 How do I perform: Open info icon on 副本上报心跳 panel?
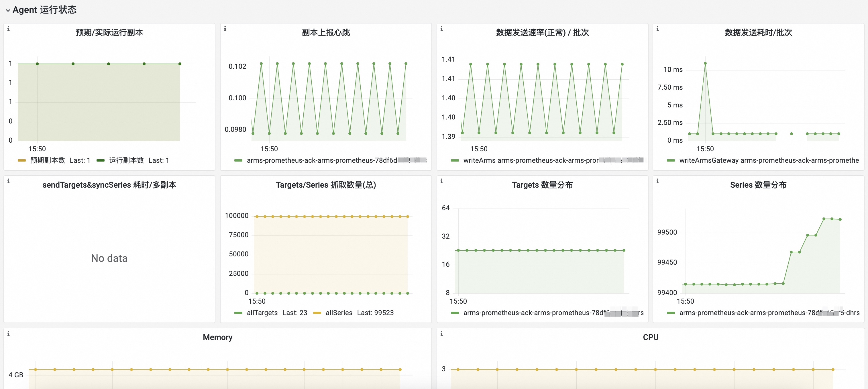point(225,29)
